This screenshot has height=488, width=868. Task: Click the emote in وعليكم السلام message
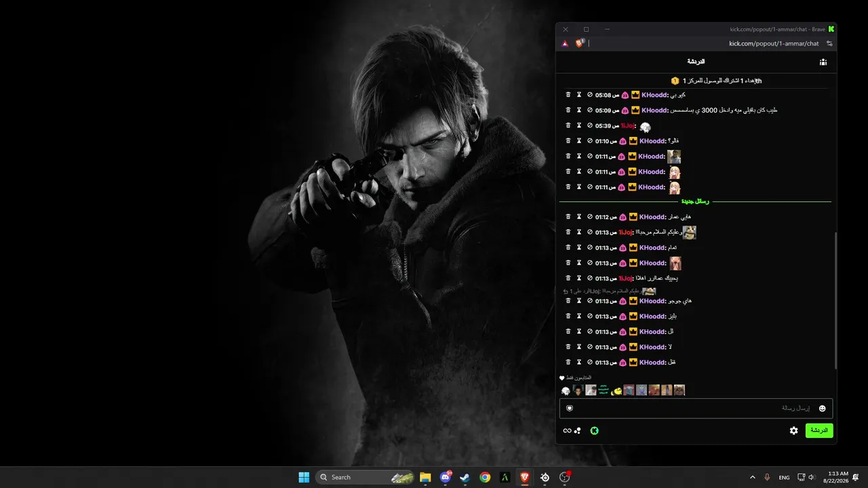[689, 232]
